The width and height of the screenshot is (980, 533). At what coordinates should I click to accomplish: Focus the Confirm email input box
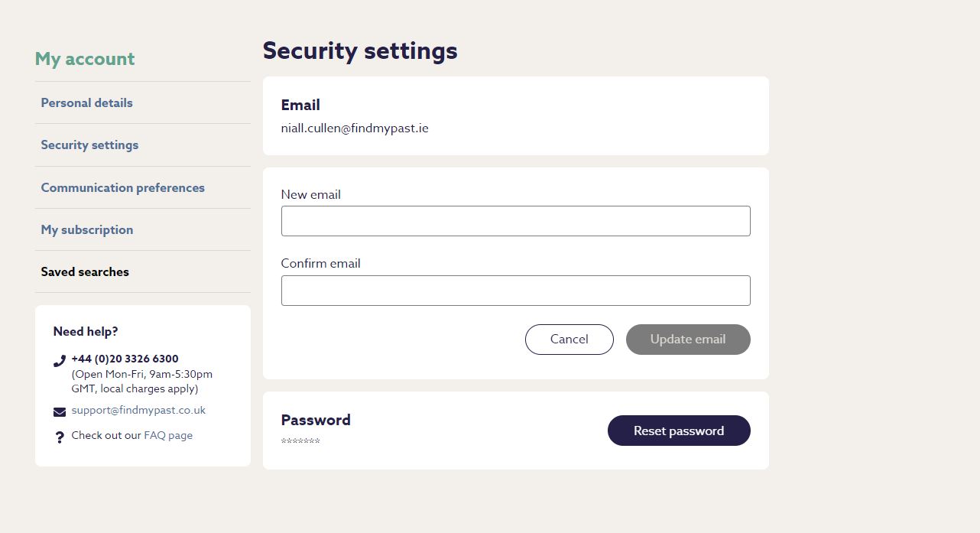(515, 291)
